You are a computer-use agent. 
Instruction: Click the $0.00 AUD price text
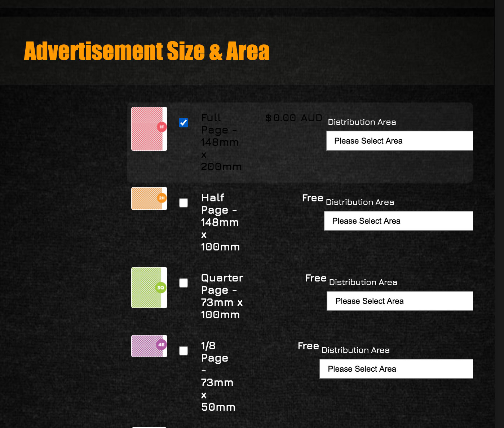pyautogui.click(x=294, y=118)
